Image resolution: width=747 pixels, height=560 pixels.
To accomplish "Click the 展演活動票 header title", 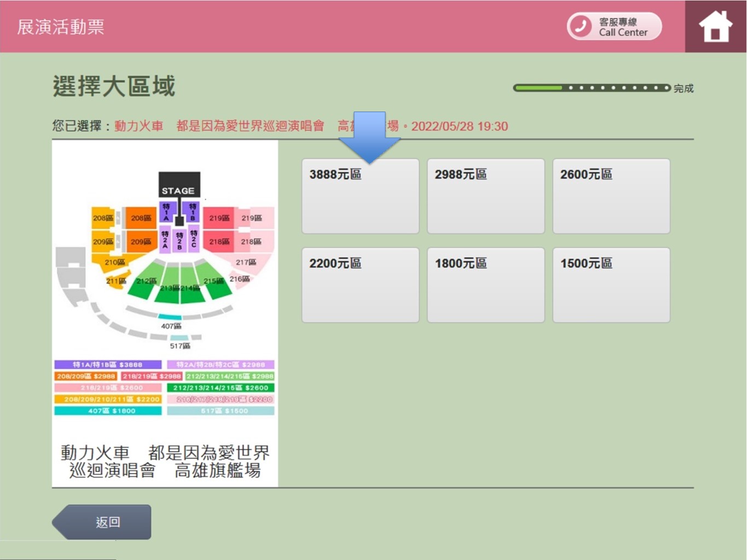I will (x=61, y=27).
